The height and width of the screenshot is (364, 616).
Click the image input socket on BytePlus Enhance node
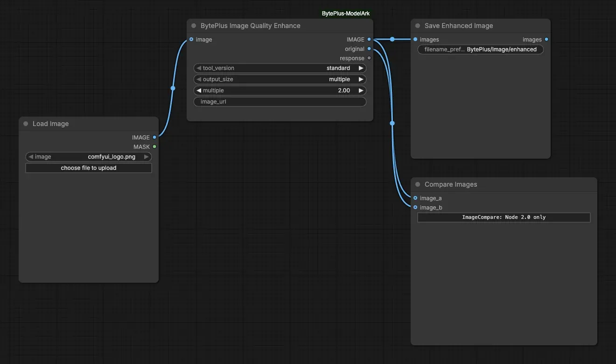click(x=191, y=39)
